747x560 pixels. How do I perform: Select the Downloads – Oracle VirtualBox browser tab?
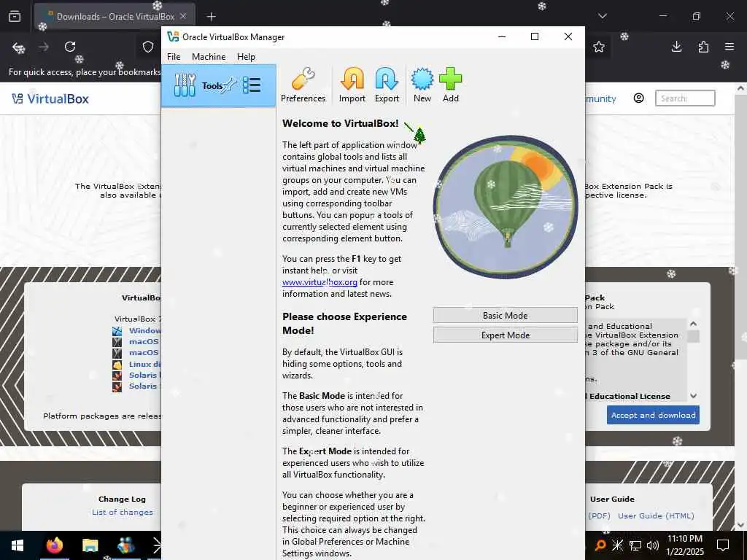pos(115,17)
